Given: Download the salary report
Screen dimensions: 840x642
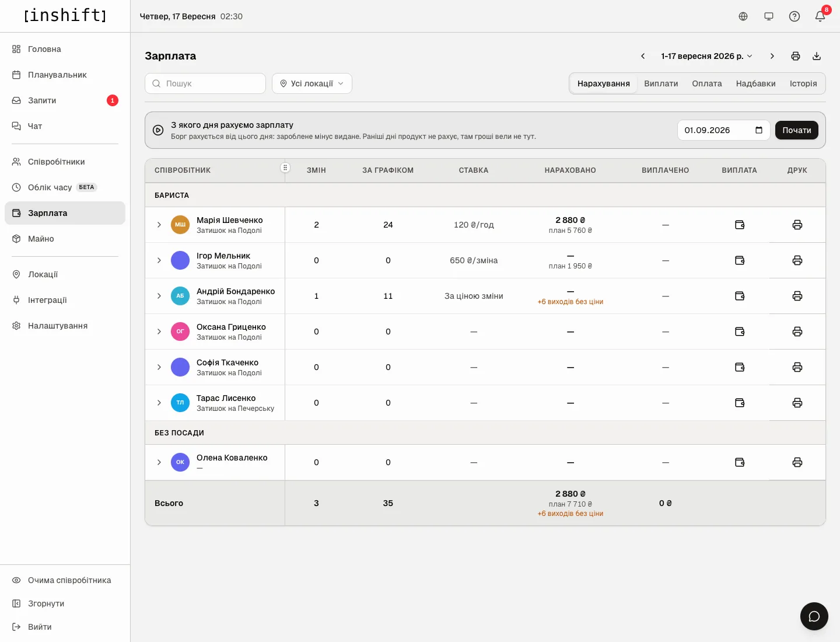Looking at the screenshot, I should (x=817, y=56).
